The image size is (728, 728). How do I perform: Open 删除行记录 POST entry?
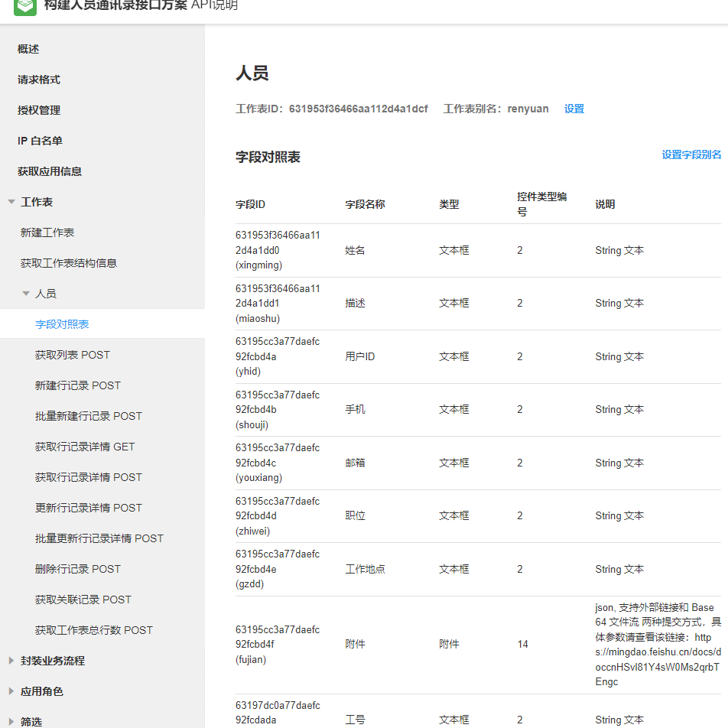[x=78, y=569]
